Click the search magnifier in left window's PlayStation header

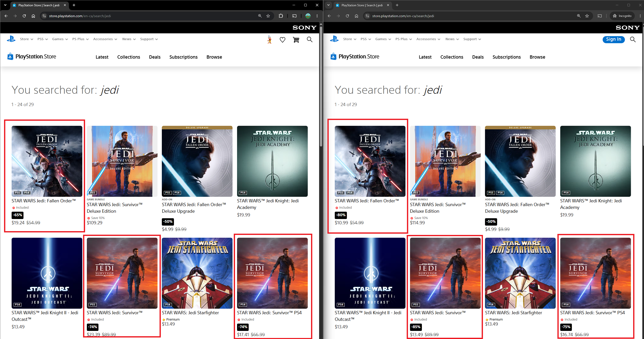(310, 39)
